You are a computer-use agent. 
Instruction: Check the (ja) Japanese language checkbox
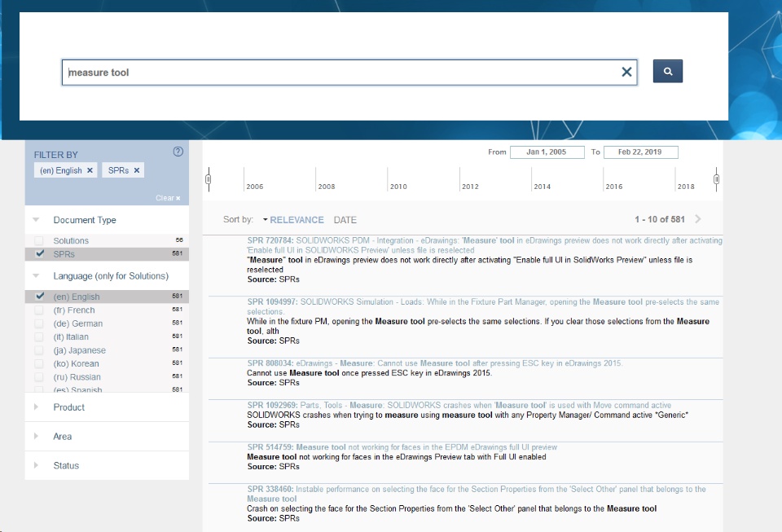click(39, 350)
